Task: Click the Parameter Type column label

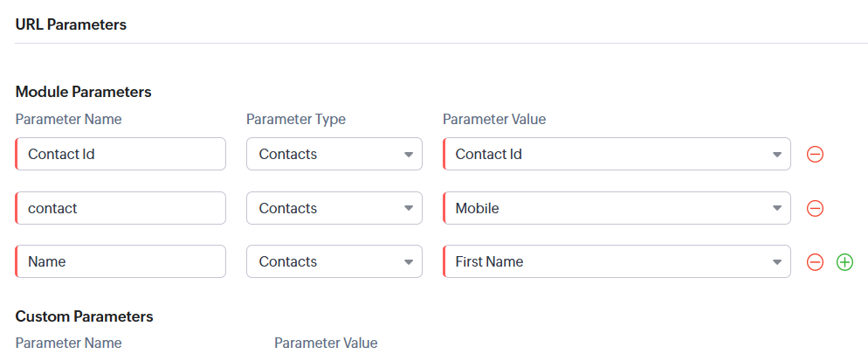Action: coord(295,119)
